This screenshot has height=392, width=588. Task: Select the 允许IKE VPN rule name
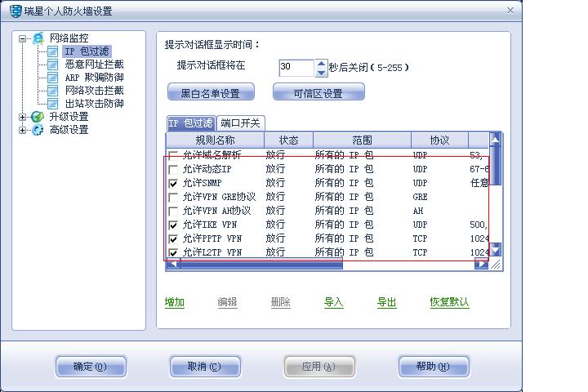click(x=210, y=225)
